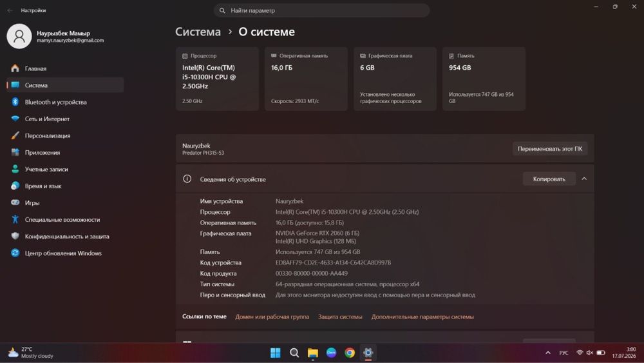Click the info icon beside Сведения об устройстве
Screen dimensions: 644x363
187,179
